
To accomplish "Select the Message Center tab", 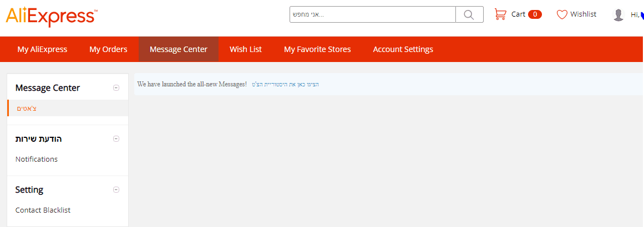I will (179, 49).
